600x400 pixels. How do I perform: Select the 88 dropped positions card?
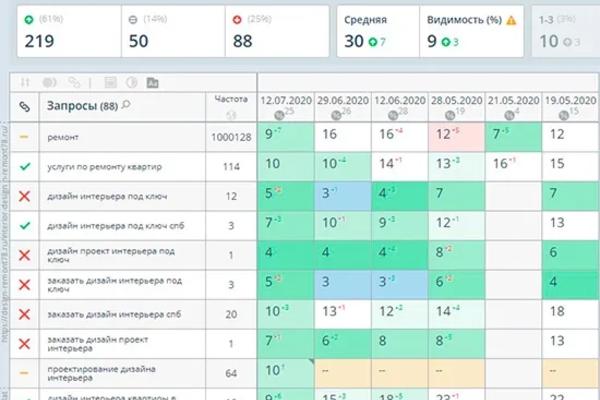point(277,31)
